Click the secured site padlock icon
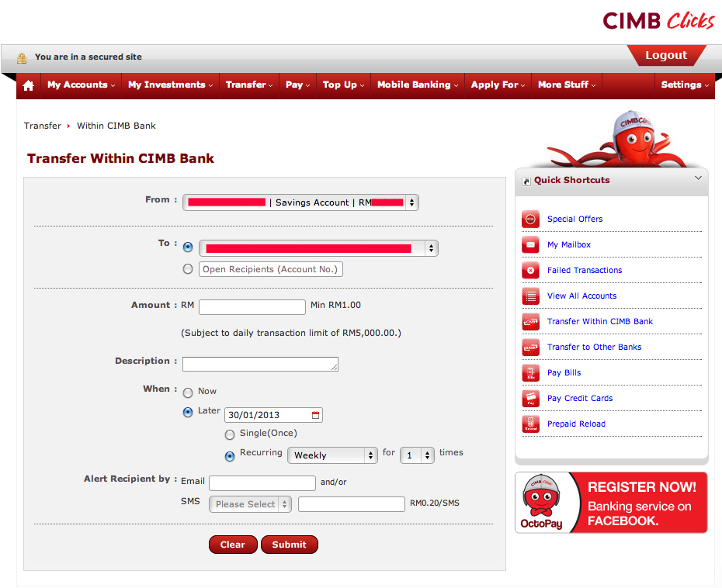This screenshot has height=588, width=722. [21, 57]
